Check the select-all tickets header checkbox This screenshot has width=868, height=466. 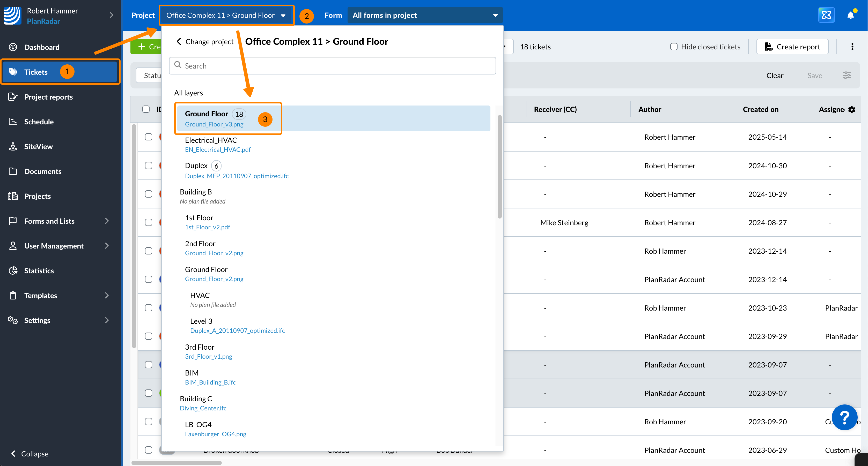click(146, 109)
